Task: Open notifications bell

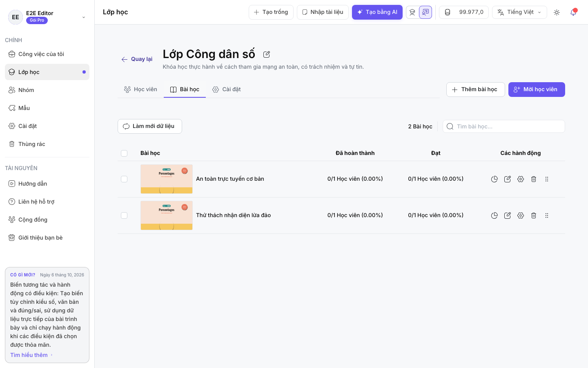Action: click(573, 12)
